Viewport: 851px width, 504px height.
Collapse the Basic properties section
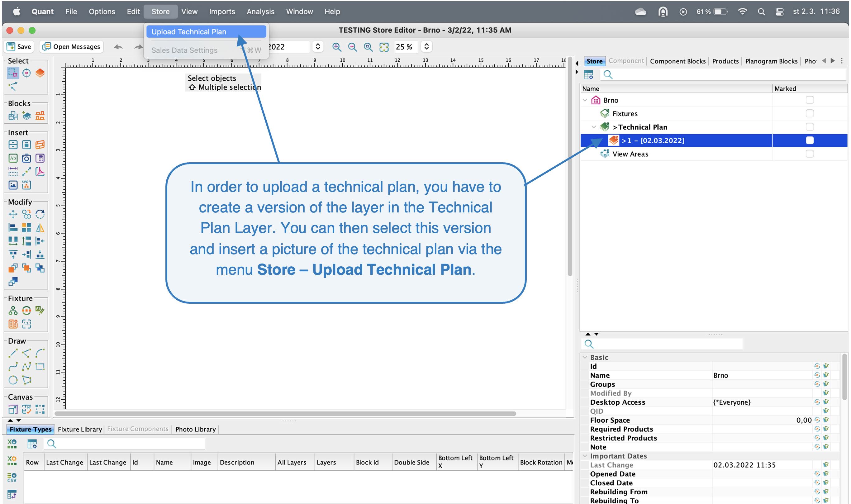585,357
